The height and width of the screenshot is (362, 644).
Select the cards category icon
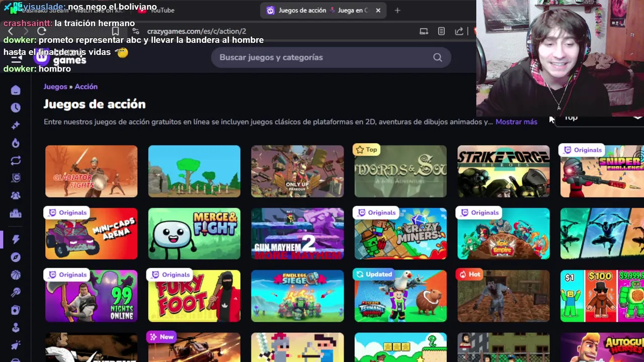[16, 310]
